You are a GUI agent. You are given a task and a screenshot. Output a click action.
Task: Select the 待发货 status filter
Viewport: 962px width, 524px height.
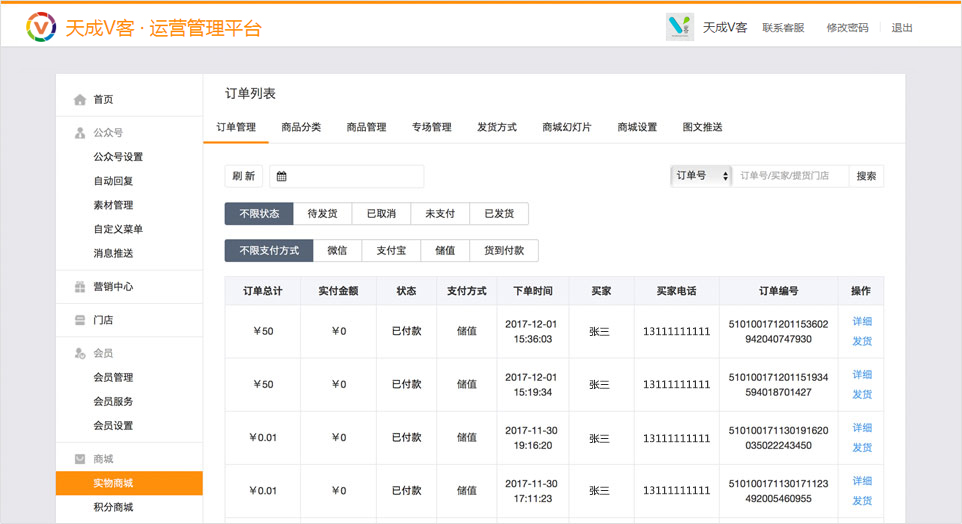[322, 214]
